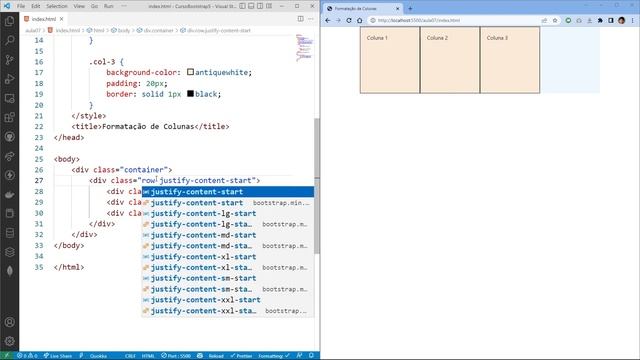Open notifications bell in status bar
This screenshot has height=360, width=640.
(x=311, y=356)
